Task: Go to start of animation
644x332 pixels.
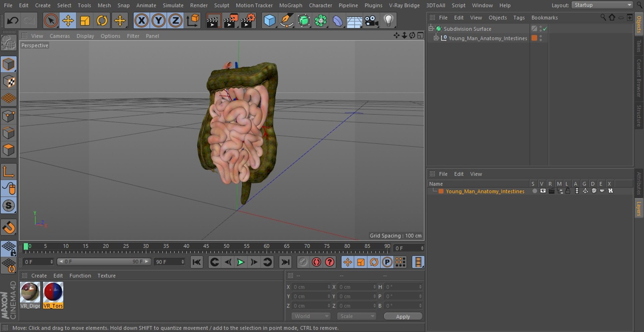Action: tap(197, 262)
